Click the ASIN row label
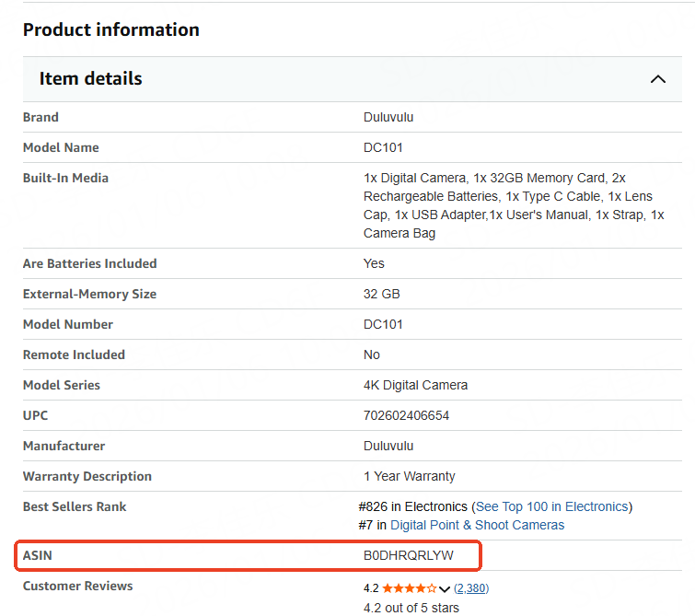 click(38, 556)
